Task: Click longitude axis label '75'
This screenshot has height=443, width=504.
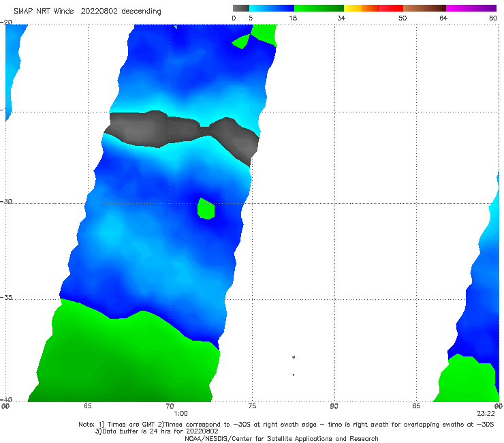Action: point(252,406)
